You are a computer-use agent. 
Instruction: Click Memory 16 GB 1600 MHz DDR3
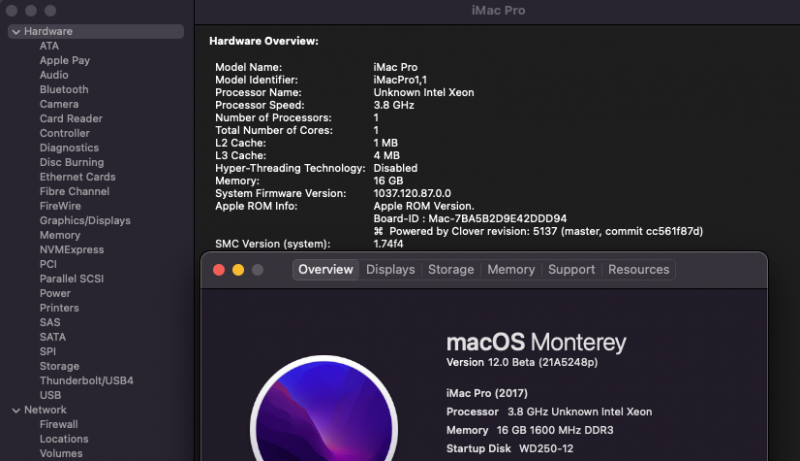pos(530,430)
